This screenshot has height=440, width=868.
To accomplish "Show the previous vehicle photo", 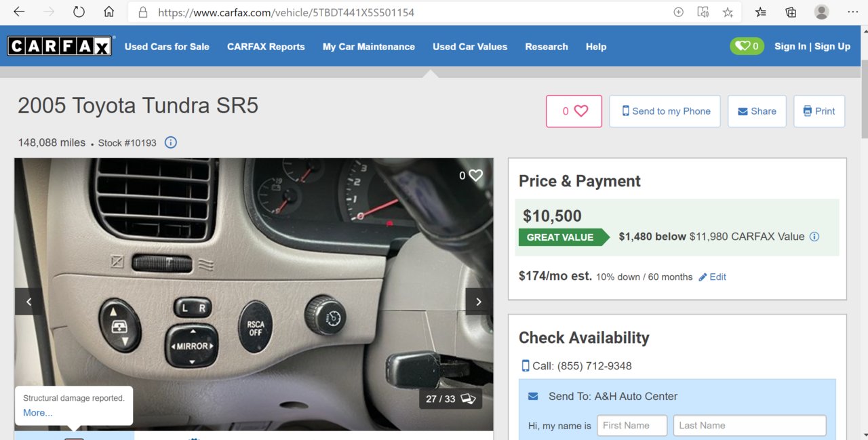I will coord(28,302).
